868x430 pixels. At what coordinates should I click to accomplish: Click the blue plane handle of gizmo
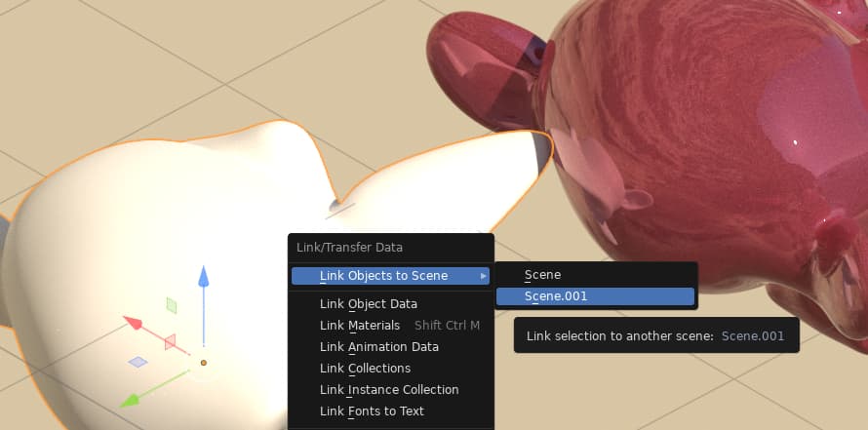click(138, 362)
